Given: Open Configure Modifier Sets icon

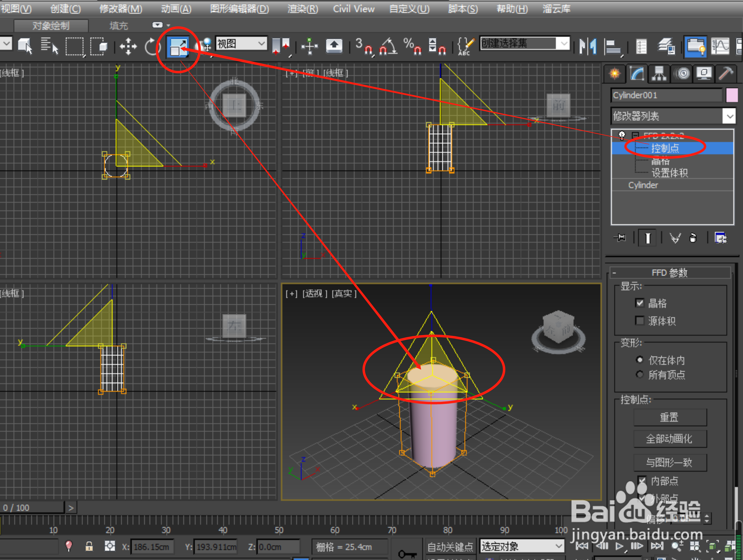Looking at the screenshot, I should pyautogui.click(x=721, y=238).
